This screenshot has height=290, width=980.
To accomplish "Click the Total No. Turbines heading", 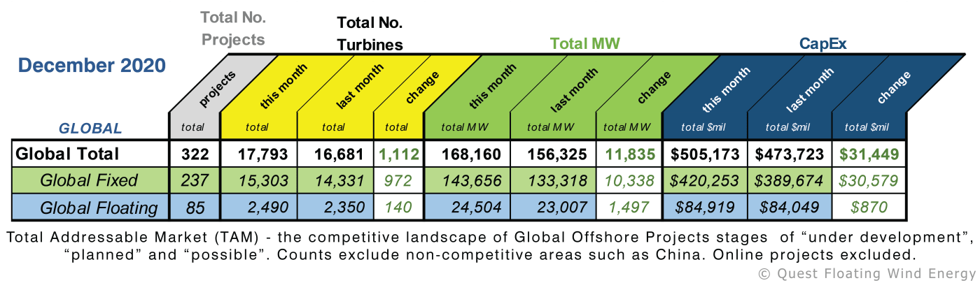I will click(370, 34).
